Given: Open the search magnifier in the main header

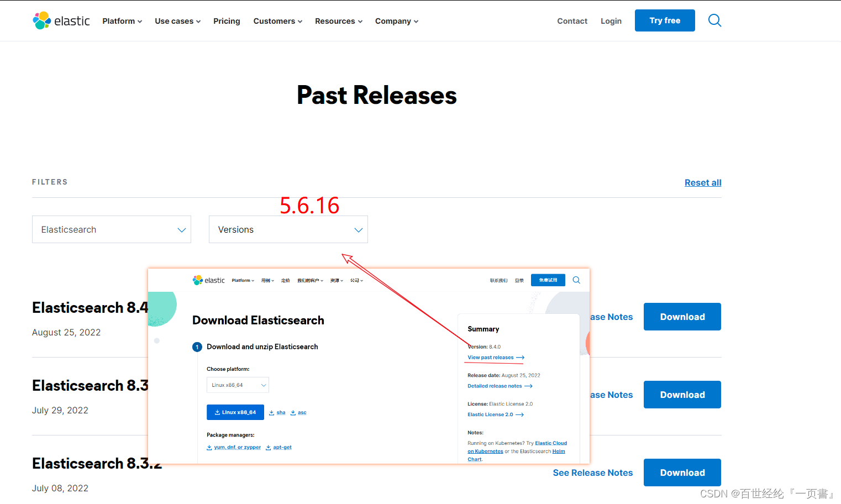Looking at the screenshot, I should pos(714,20).
